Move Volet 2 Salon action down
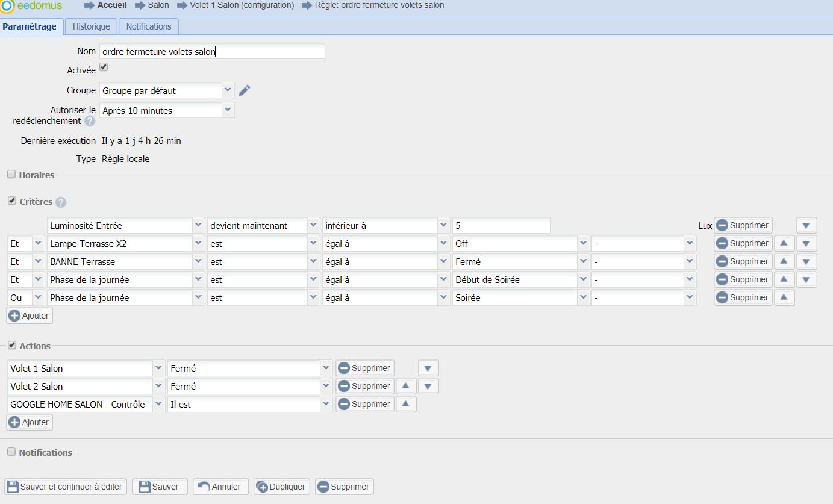The width and height of the screenshot is (833, 504). click(428, 386)
